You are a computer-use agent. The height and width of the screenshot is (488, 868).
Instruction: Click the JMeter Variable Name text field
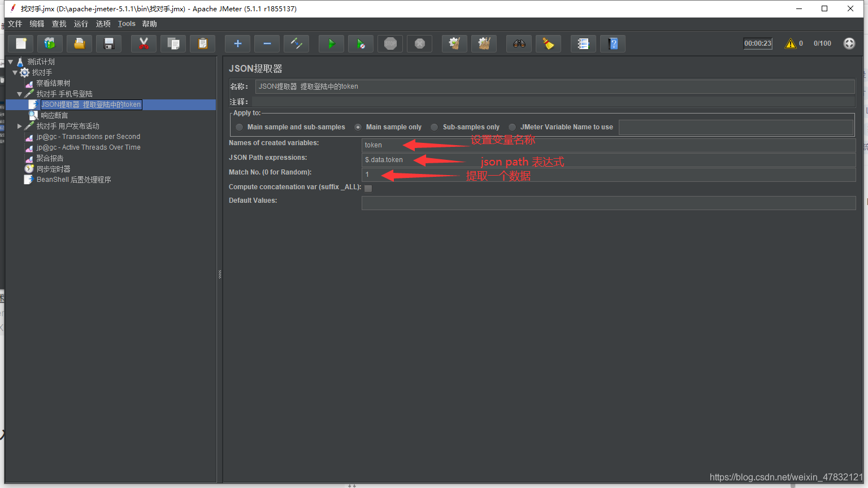point(736,128)
